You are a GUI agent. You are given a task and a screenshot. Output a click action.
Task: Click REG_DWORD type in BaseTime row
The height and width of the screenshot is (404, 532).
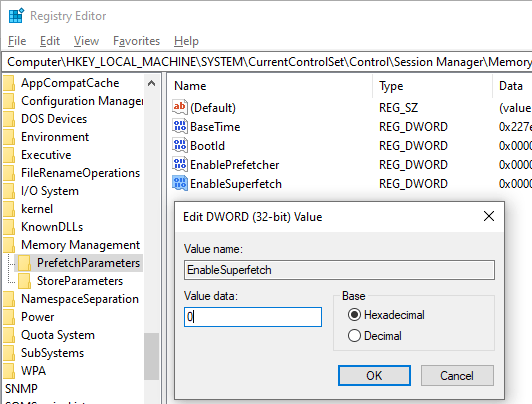tap(413, 127)
